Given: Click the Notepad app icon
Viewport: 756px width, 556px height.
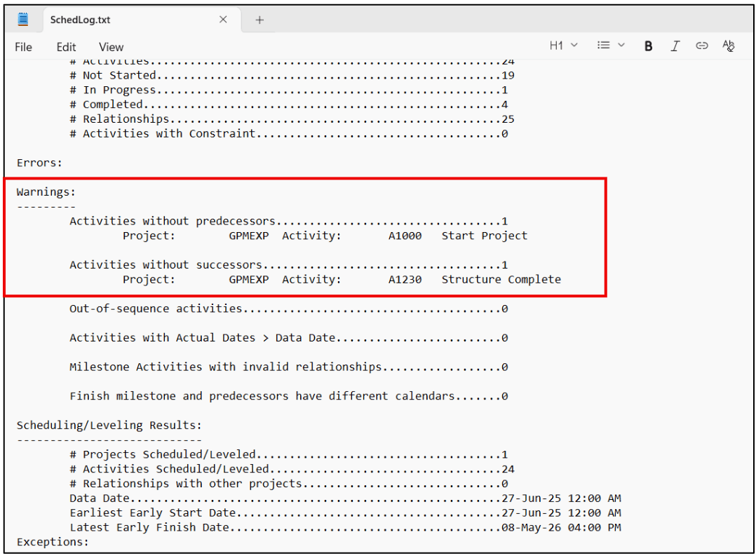Looking at the screenshot, I should (23, 20).
